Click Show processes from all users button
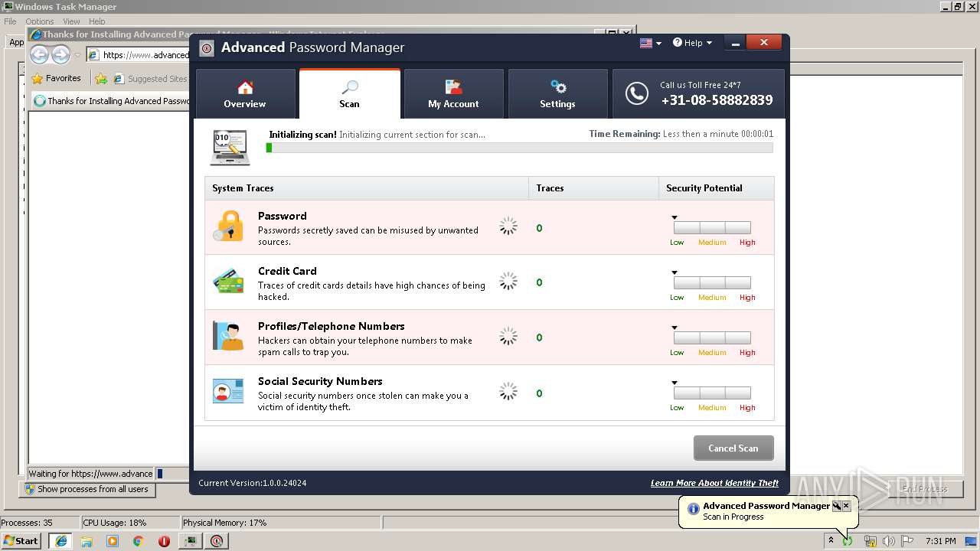Viewport: 980px width, 551px height. click(87, 489)
